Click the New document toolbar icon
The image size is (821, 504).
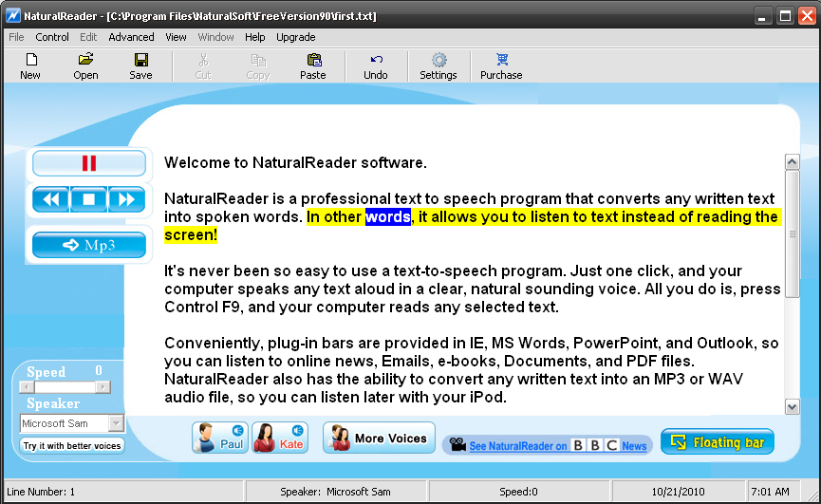pos(30,66)
